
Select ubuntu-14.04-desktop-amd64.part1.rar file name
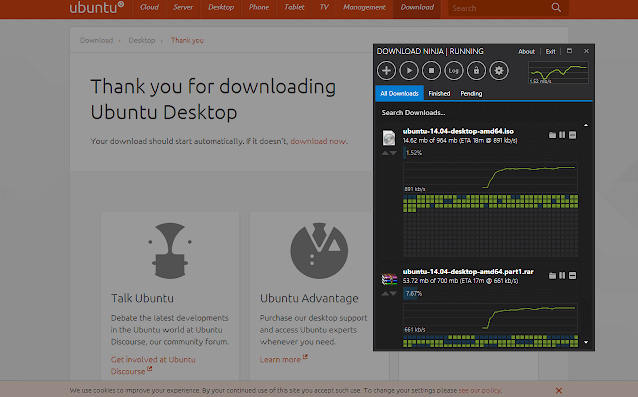coord(468,272)
